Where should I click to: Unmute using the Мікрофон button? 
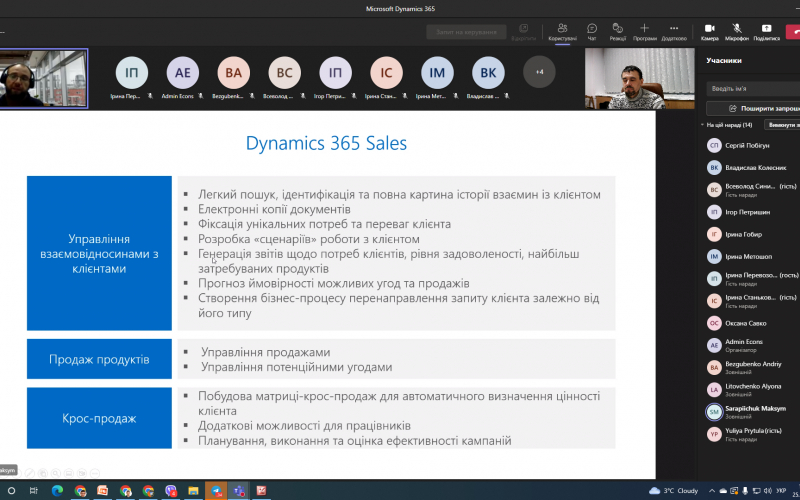[737, 32]
